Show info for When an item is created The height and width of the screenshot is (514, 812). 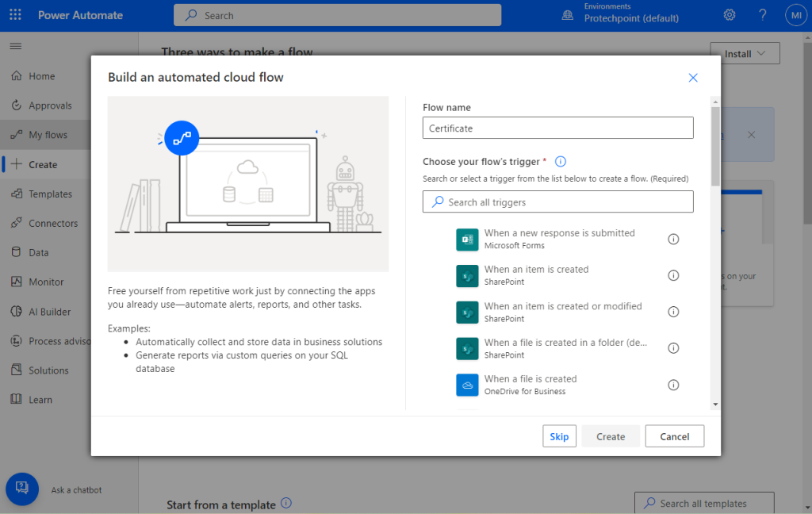pos(673,276)
